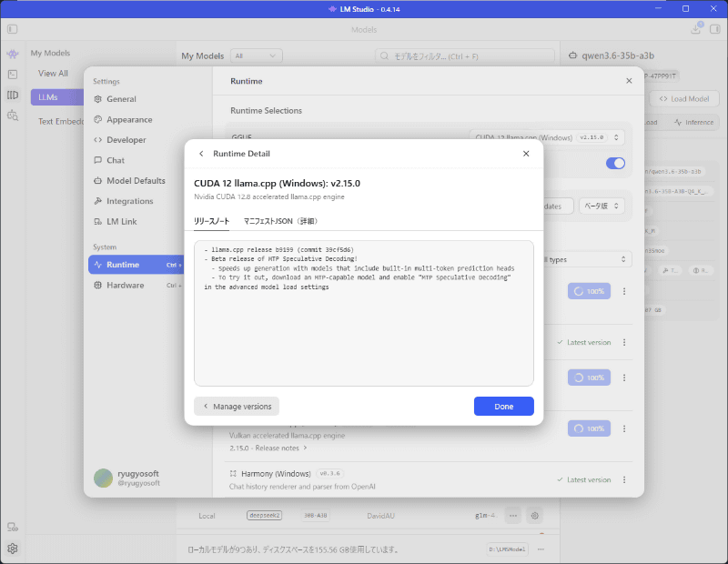This screenshot has height=564, width=728.
Task: Click deepseek2 architecture tag
Action: tap(264, 515)
